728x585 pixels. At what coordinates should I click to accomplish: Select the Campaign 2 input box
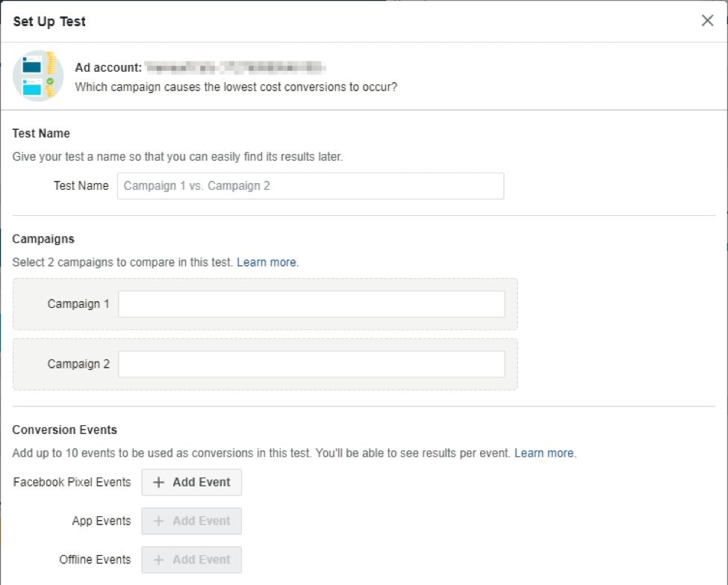tap(311, 364)
